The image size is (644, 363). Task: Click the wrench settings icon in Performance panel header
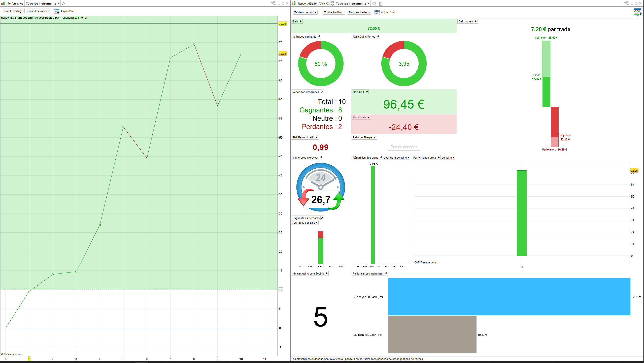pyautogui.click(x=64, y=3)
